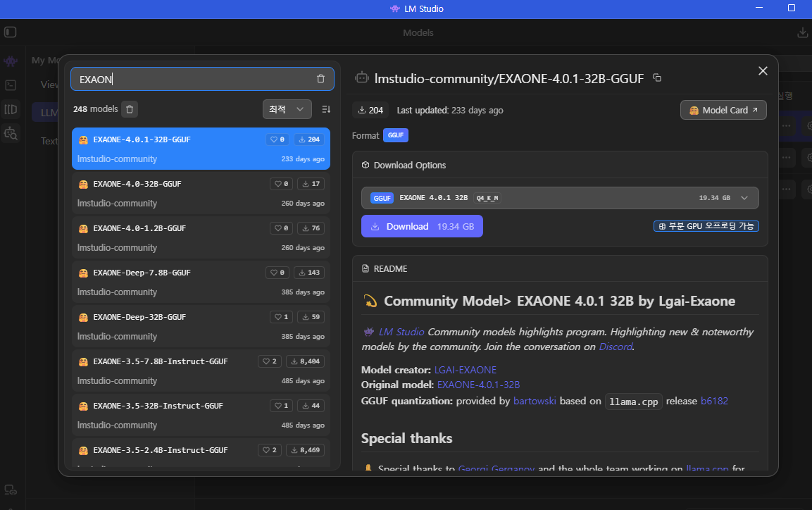The width and height of the screenshot is (812, 510).
Task: Copy model name lmstudio-community/EXAONE-4.0.1-32B-GGUF
Action: tap(657, 77)
